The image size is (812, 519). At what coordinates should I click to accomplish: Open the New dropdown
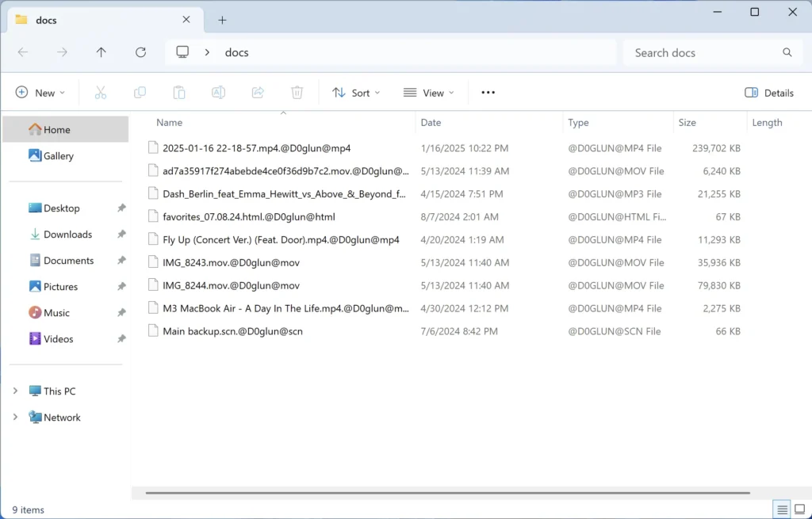point(40,92)
